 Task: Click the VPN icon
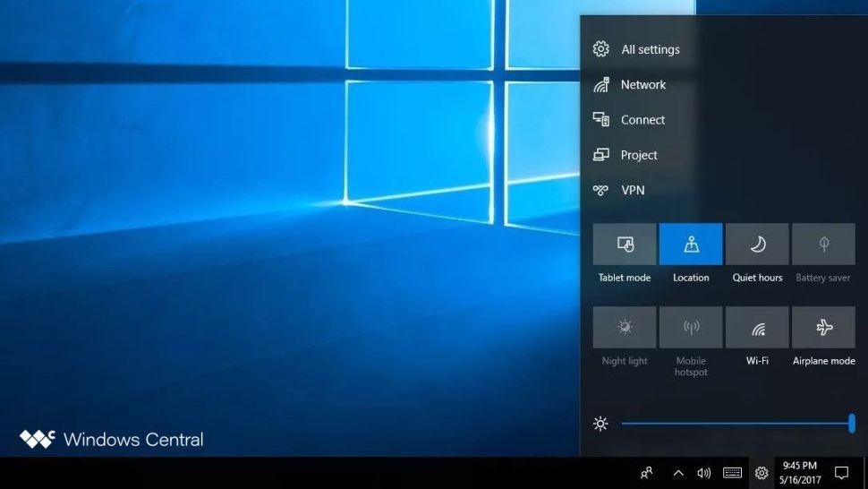pyautogui.click(x=600, y=191)
